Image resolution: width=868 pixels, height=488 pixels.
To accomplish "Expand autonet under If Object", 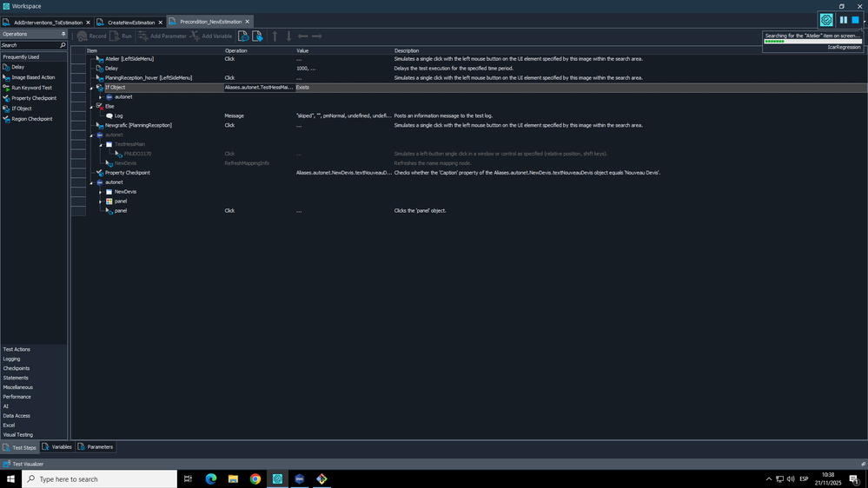I will pos(101,97).
